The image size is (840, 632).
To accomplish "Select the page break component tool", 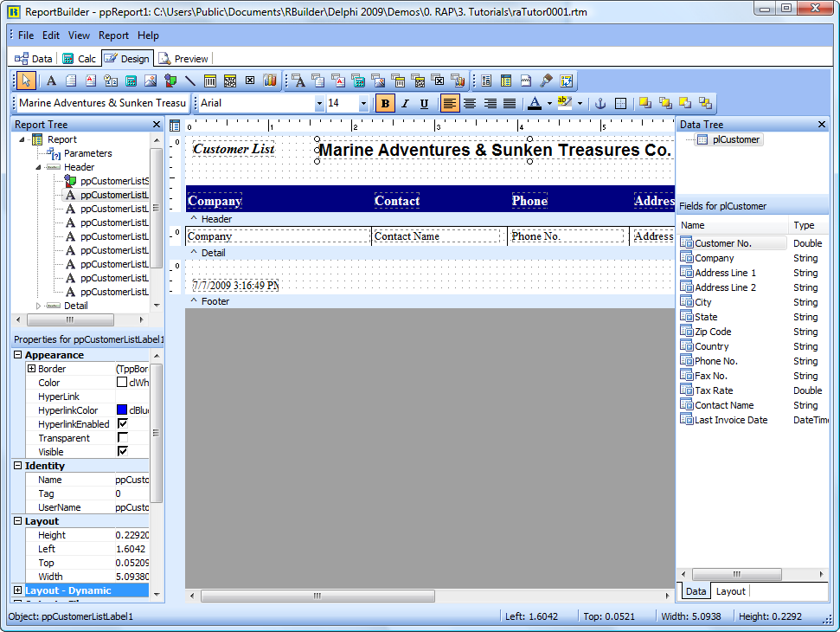I will (526, 81).
